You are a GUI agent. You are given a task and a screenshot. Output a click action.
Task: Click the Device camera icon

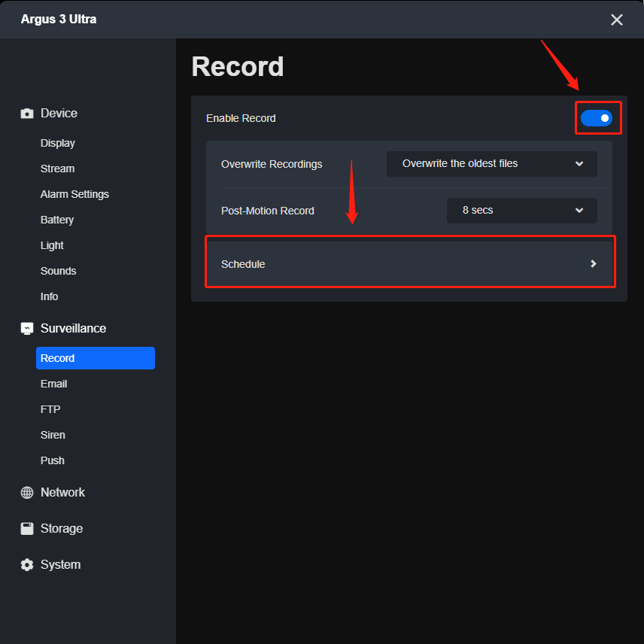(27, 114)
